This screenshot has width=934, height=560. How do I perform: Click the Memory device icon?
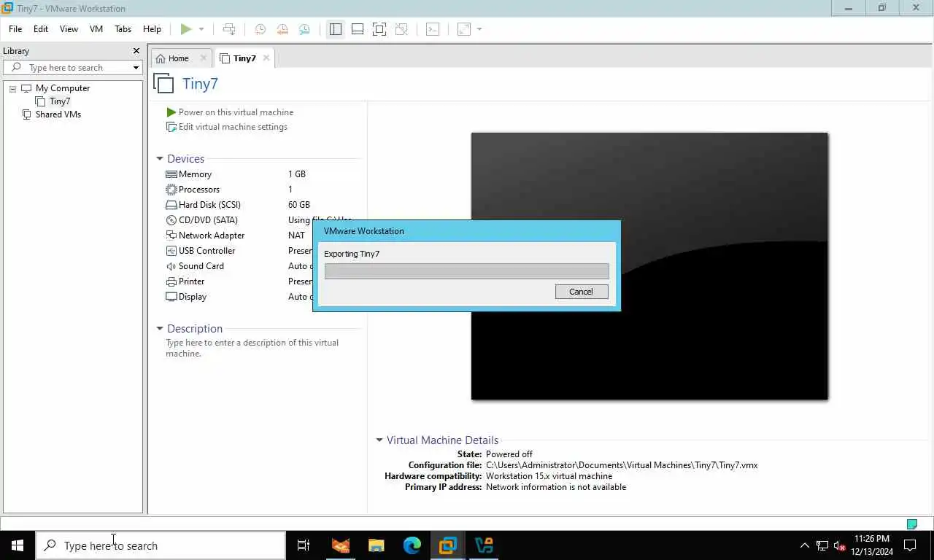coord(171,174)
